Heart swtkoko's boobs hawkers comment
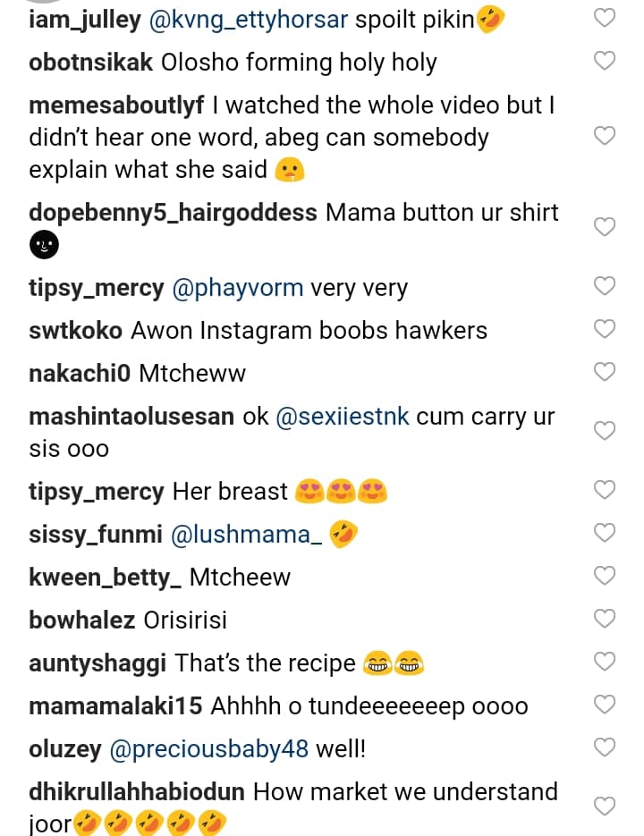The height and width of the screenshot is (836, 644). (x=606, y=329)
